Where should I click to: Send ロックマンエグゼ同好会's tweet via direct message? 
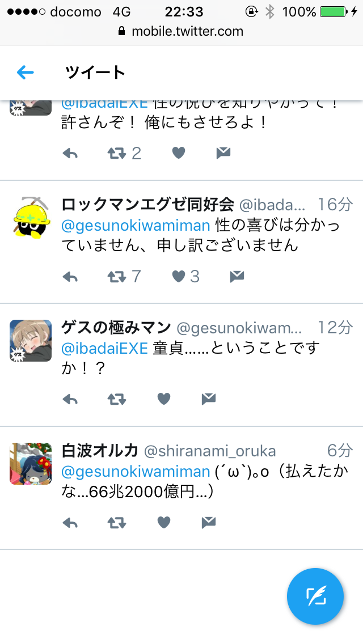click(x=237, y=277)
